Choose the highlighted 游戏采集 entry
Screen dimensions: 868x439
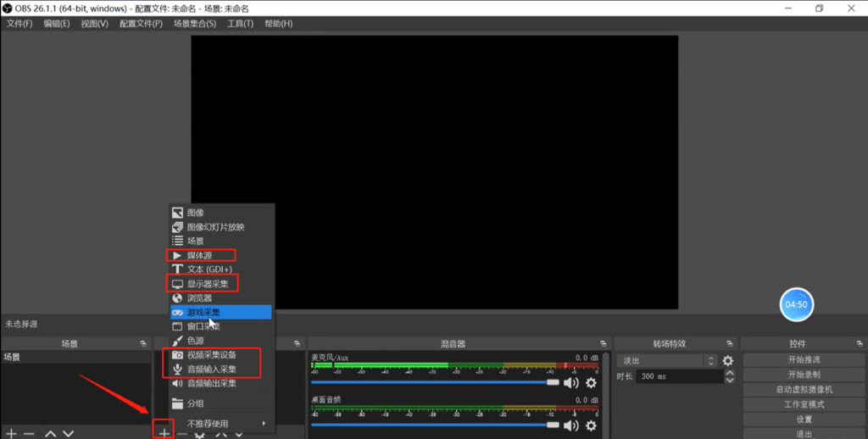(221, 312)
